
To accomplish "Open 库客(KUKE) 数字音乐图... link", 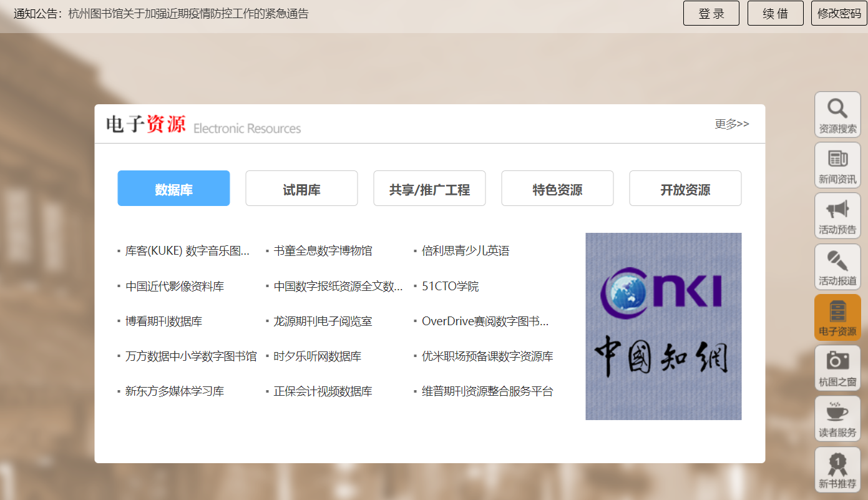I will tap(187, 251).
